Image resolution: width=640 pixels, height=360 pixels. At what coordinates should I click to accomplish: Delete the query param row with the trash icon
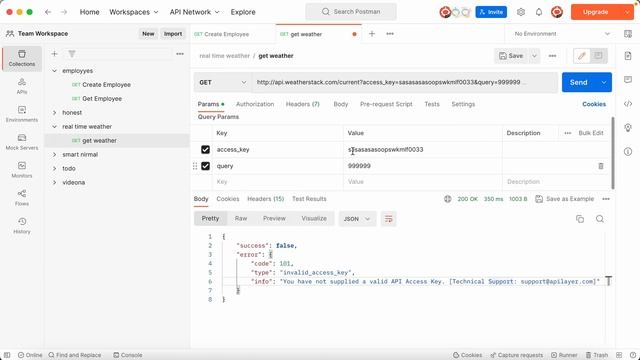point(601,166)
